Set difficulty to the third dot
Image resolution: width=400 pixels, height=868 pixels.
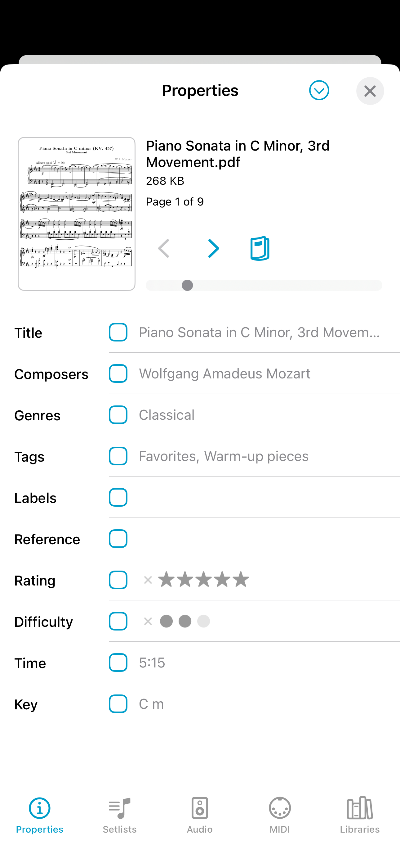coord(203,621)
